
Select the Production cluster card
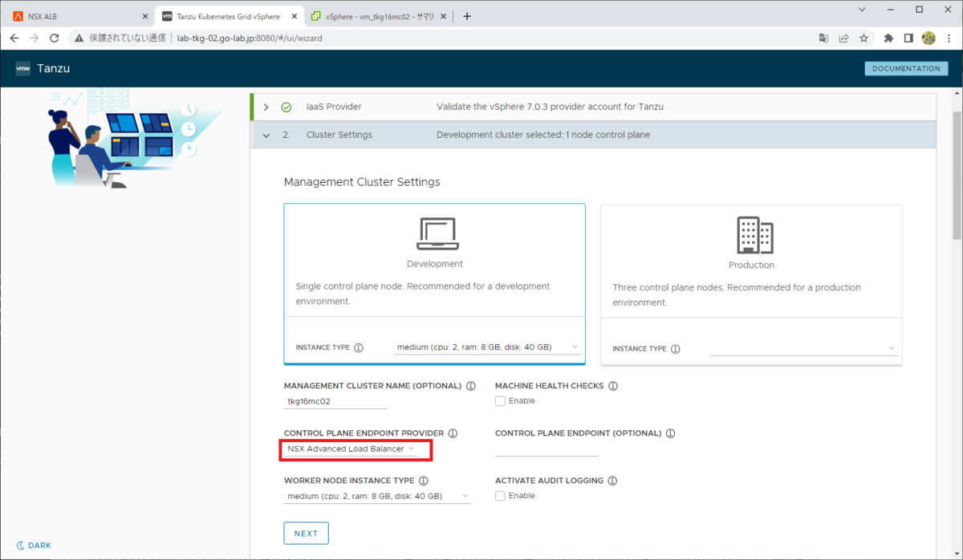click(751, 285)
